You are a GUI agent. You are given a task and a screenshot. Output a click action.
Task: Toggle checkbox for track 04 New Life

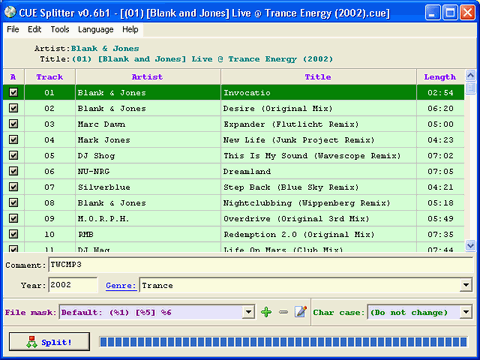coord(13,140)
